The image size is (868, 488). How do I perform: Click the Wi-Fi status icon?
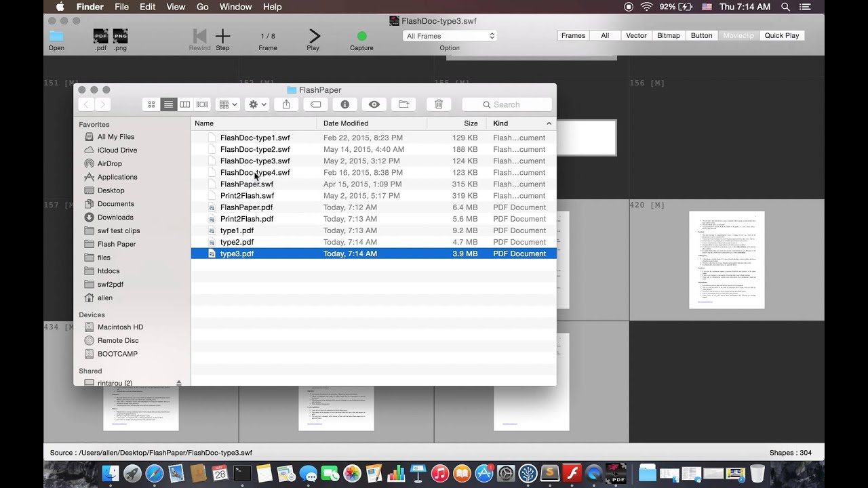(646, 7)
